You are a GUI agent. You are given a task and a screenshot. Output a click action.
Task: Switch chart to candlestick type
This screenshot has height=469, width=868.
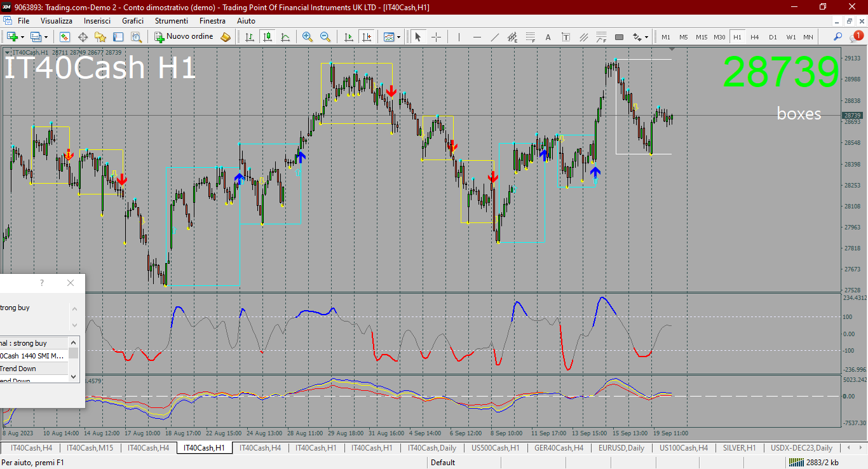tap(268, 37)
